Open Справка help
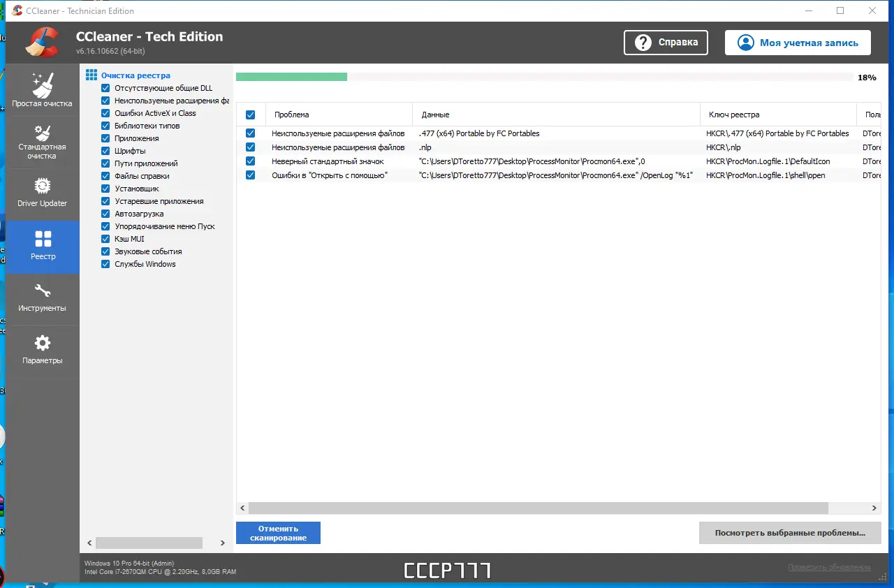This screenshot has width=894, height=588. [x=666, y=43]
